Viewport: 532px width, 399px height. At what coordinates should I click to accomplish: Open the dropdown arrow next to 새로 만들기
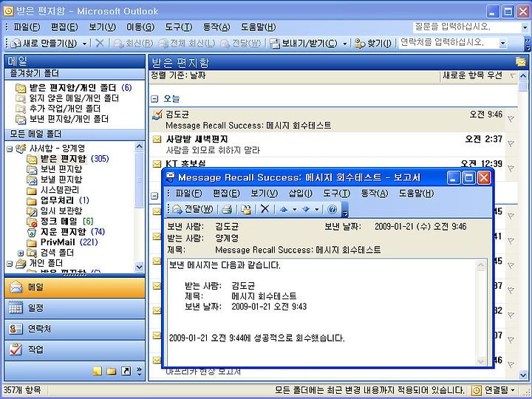coord(84,44)
